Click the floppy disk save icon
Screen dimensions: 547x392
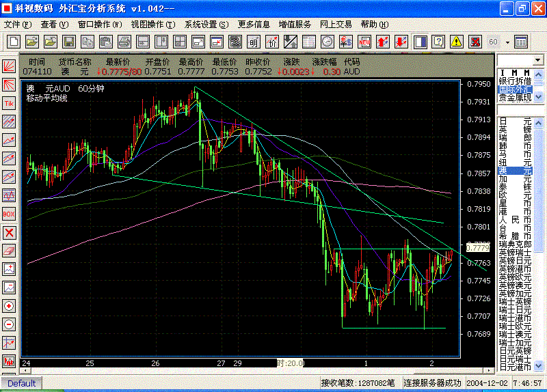click(69, 42)
